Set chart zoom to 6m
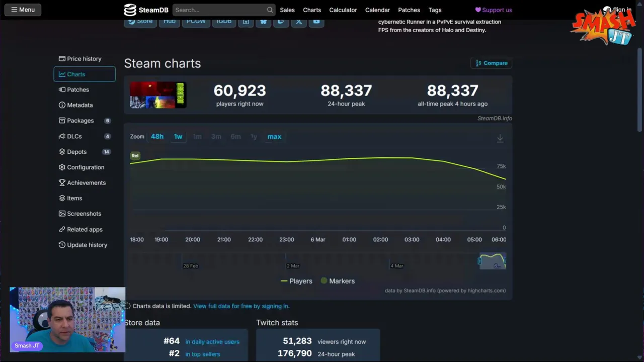644x362 pixels. [235, 136]
